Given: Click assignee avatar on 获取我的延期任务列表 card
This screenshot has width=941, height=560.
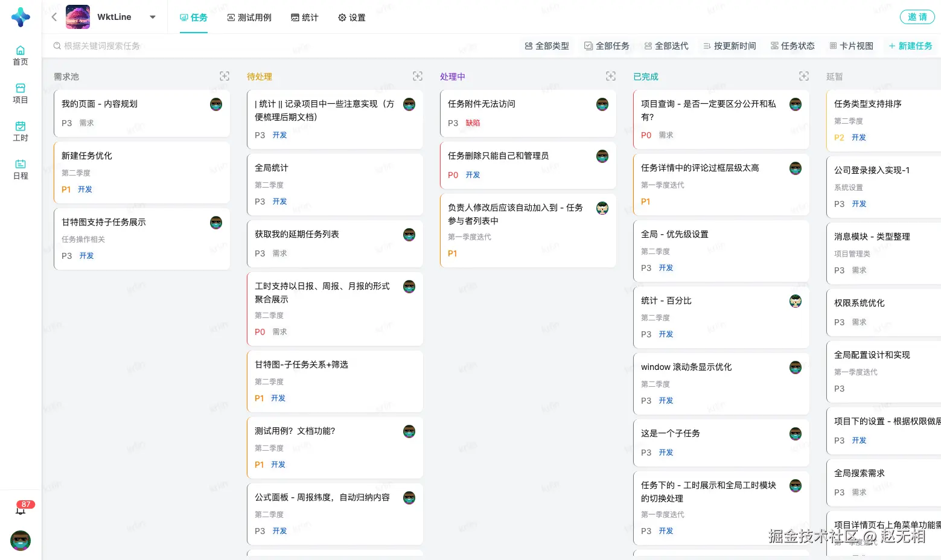Looking at the screenshot, I should 409,235.
